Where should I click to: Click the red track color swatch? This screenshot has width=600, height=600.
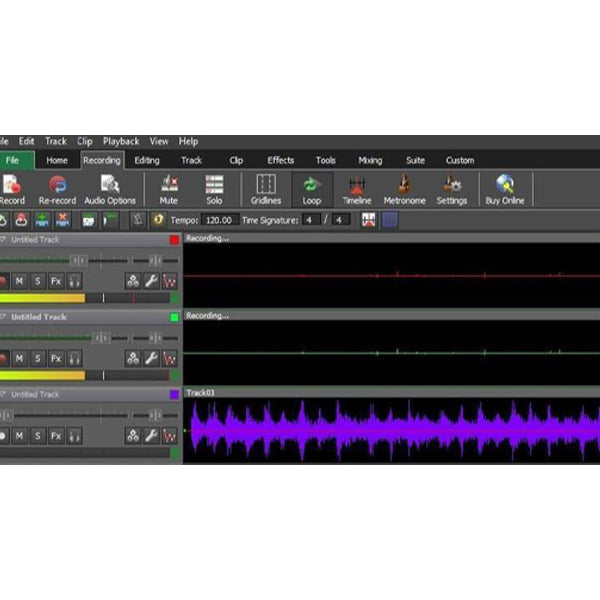(x=174, y=240)
